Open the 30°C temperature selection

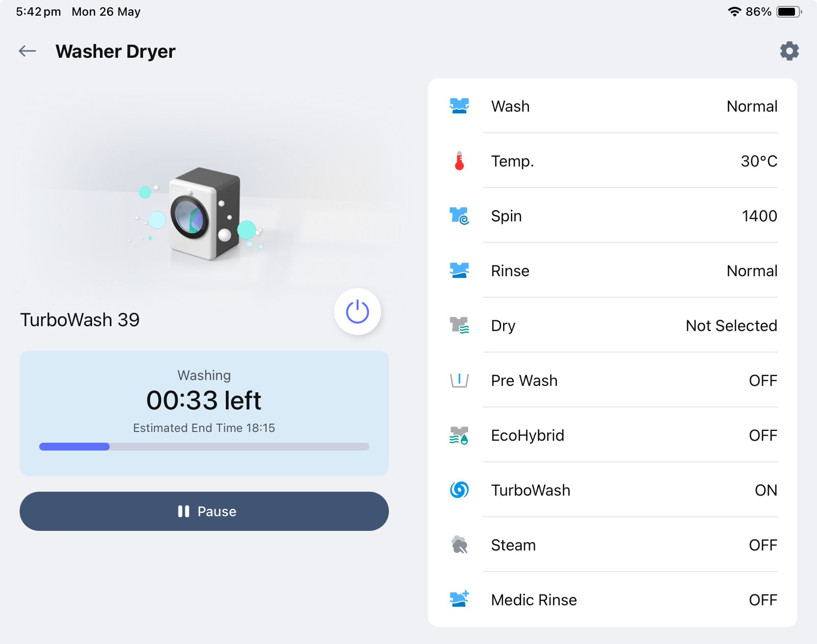[x=759, y=161]
